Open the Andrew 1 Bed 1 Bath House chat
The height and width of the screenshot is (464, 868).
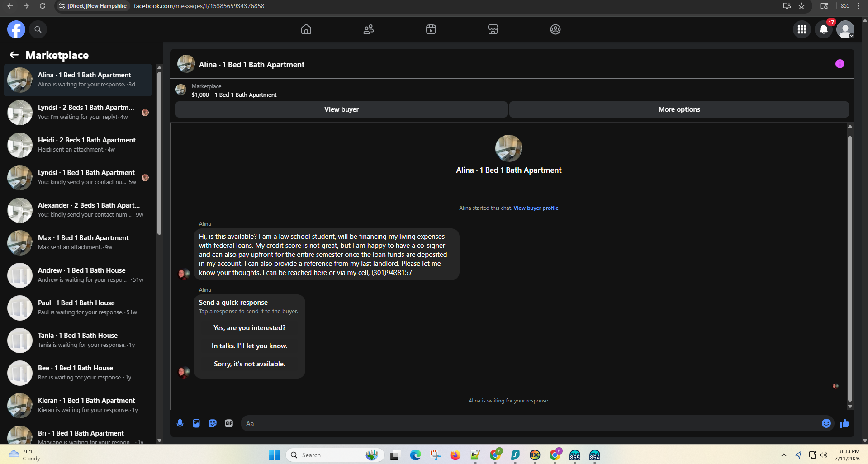point(78,275)
